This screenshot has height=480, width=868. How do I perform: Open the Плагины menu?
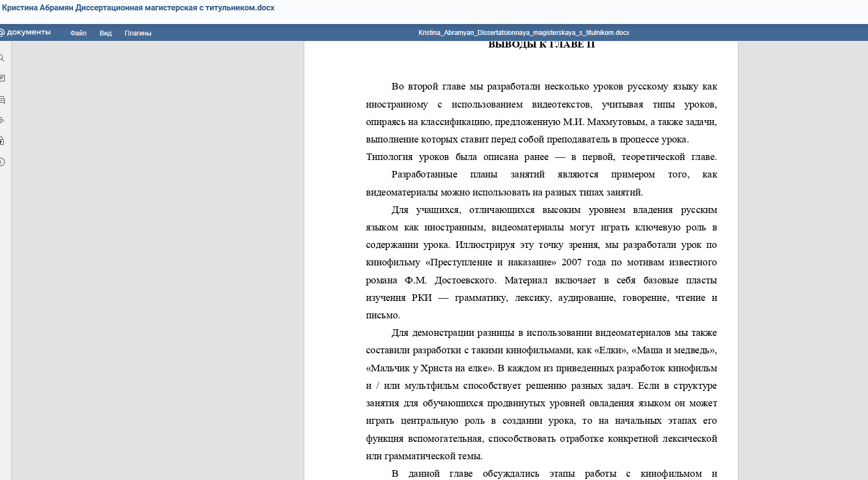click(138, 33)
